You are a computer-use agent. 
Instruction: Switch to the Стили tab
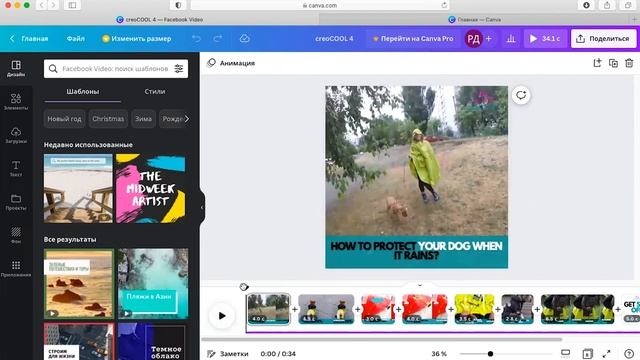click(155, 91)
